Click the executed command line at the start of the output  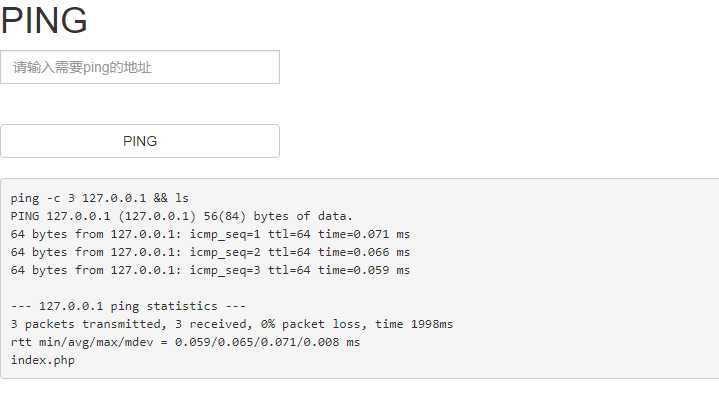coord(100,198)
